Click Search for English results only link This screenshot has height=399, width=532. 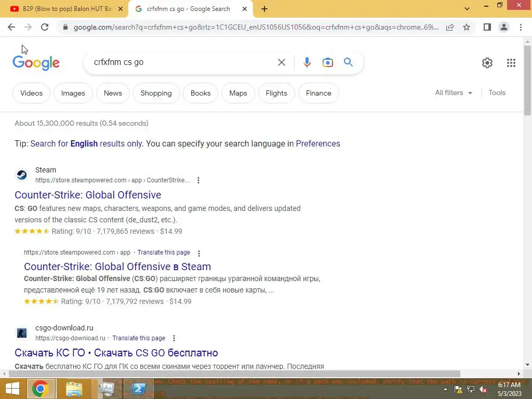coord(86,143)
